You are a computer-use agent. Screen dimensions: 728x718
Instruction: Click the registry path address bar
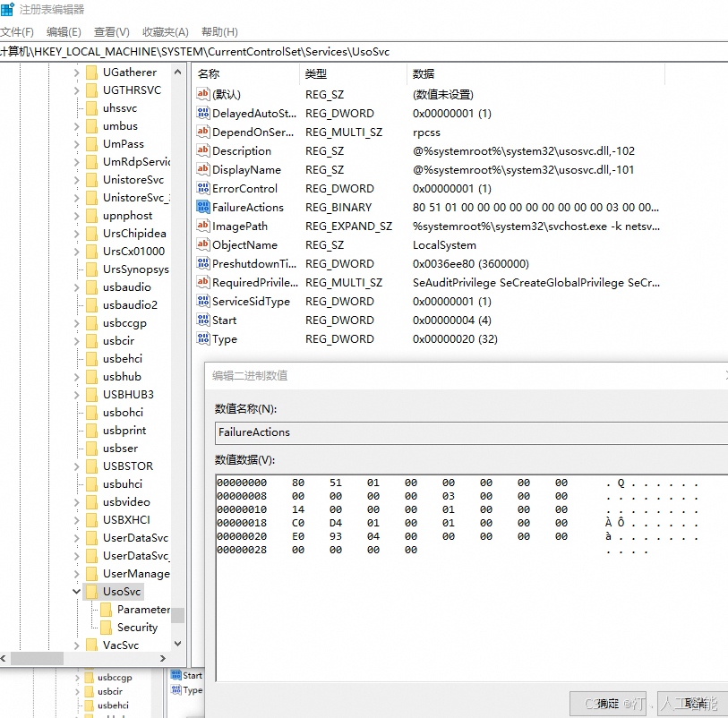(364, 52)
